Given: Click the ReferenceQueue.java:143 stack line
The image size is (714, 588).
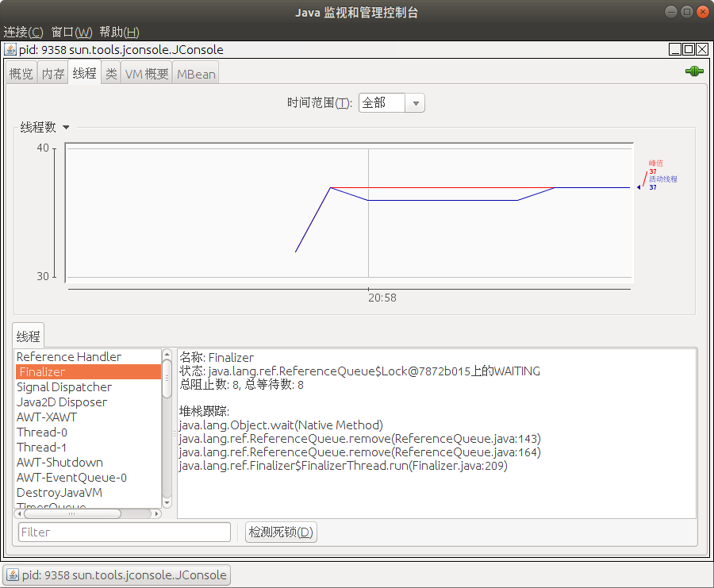Looking at the screenshot, I should click(359, 439).
